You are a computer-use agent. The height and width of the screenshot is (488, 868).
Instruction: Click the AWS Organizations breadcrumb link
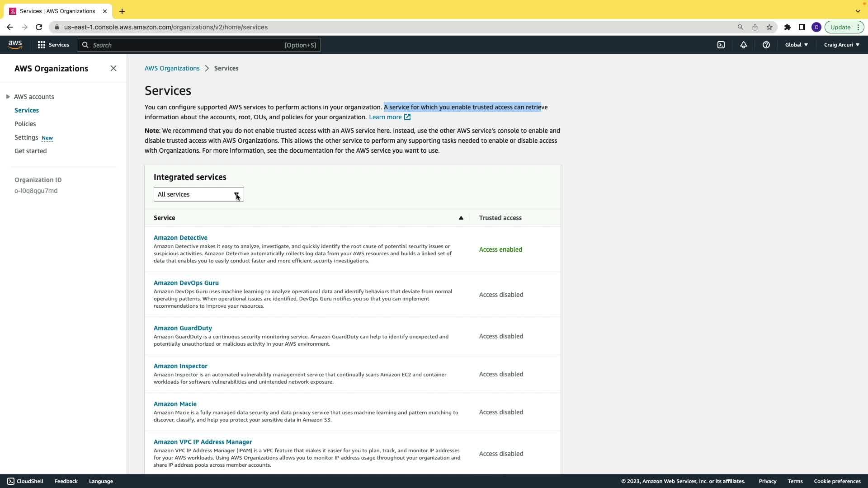pos(172,68)
